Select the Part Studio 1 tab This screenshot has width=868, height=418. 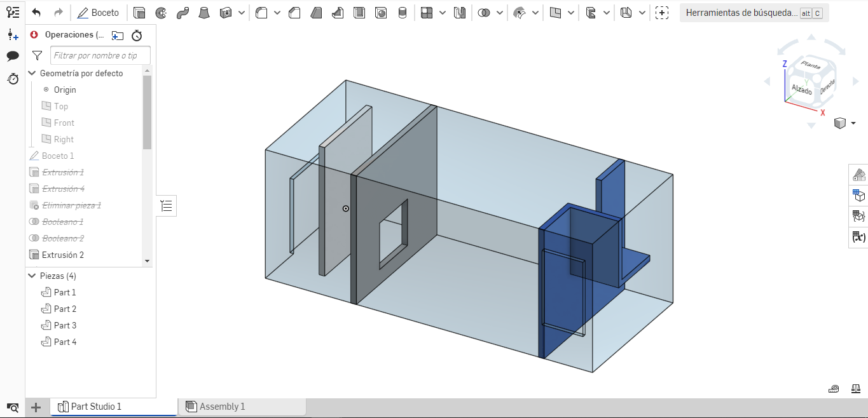(95, 407)
